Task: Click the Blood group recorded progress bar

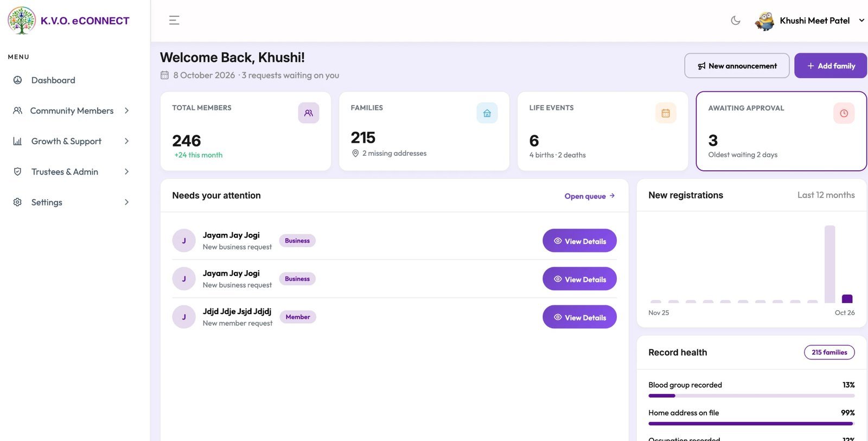Action: click(751, 395)
